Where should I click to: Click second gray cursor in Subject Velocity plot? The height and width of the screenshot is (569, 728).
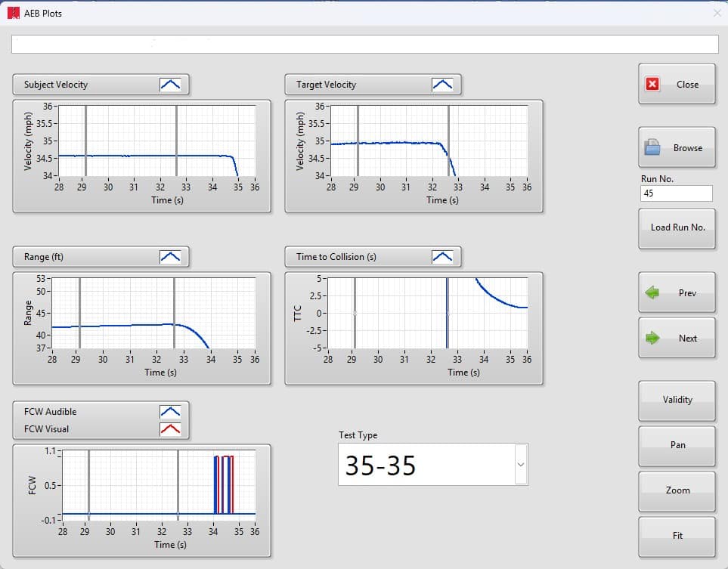click(176, 141)
